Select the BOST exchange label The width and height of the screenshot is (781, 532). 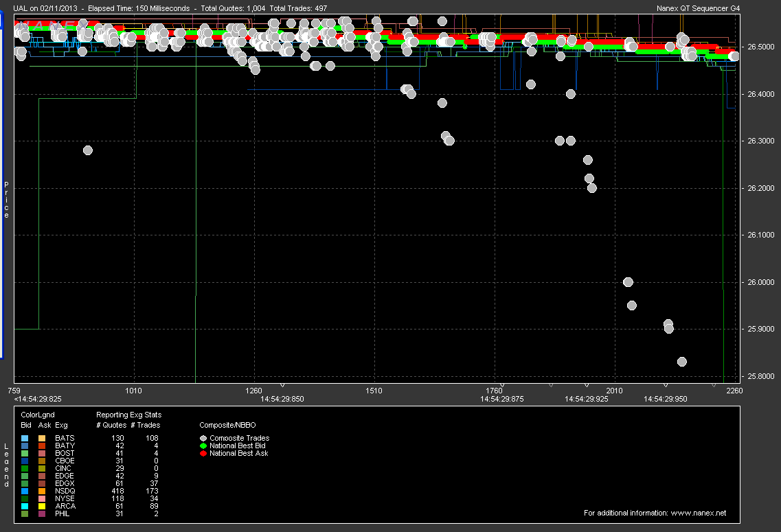[x=65, y=453]
